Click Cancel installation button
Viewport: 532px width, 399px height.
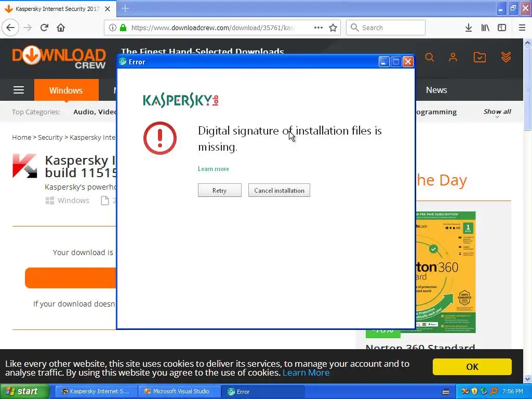(279, 190)
